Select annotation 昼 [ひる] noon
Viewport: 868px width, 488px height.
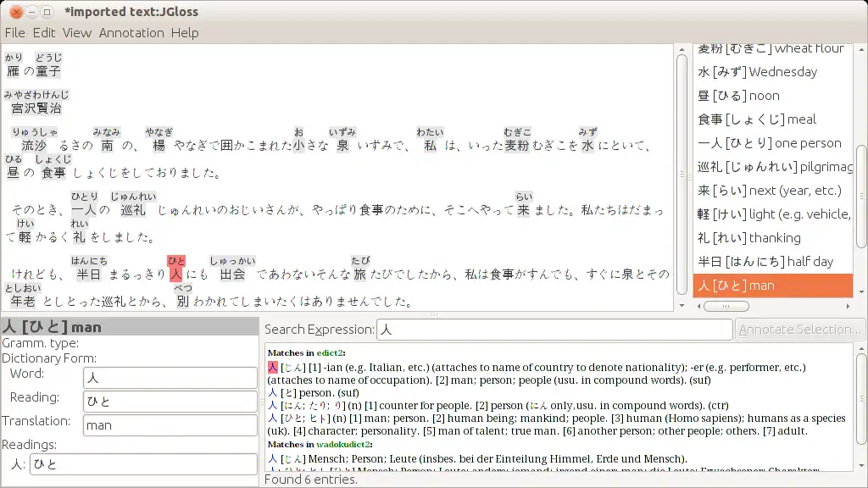coord(773,96)
